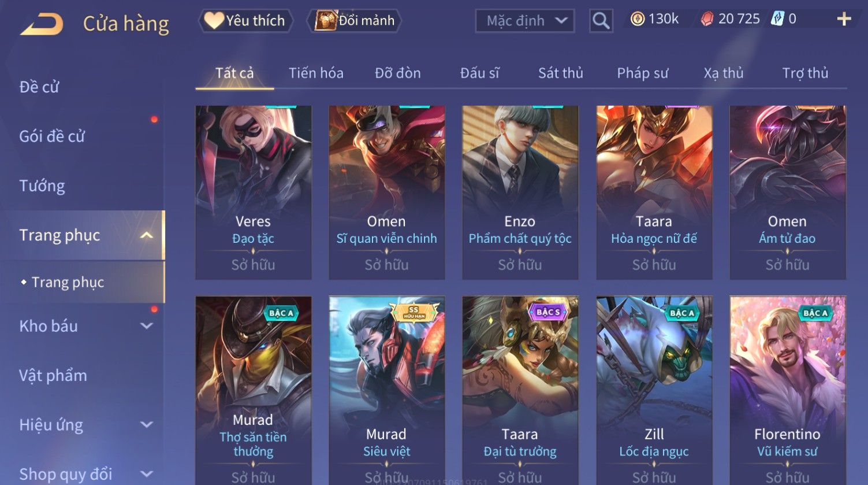Expand the Hiệu ứng sidebar section
868x485 pixels.
click(x=147, y=425)
